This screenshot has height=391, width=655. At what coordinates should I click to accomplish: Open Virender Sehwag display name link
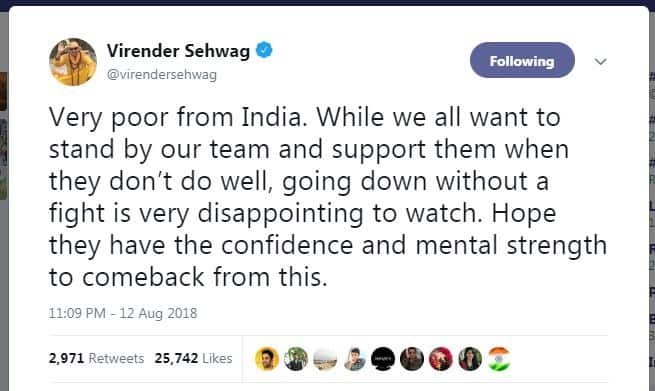(178, 51)
